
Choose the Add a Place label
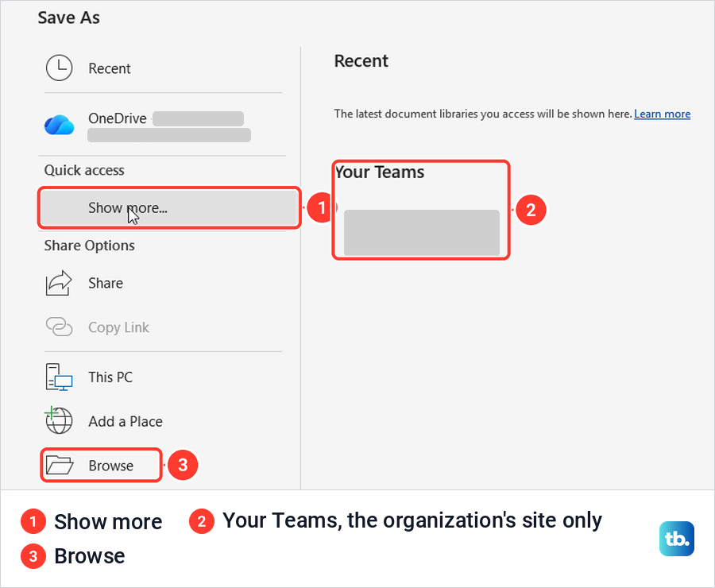point(126,421)
